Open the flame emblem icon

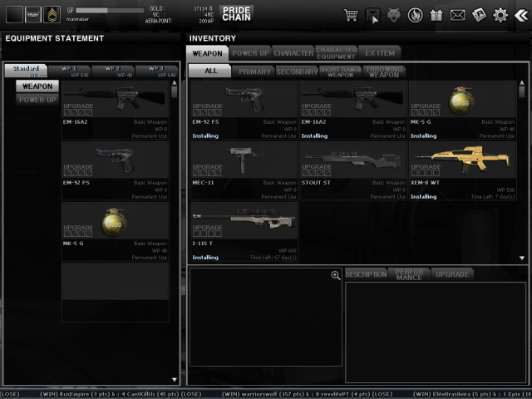tap(416, 15)
